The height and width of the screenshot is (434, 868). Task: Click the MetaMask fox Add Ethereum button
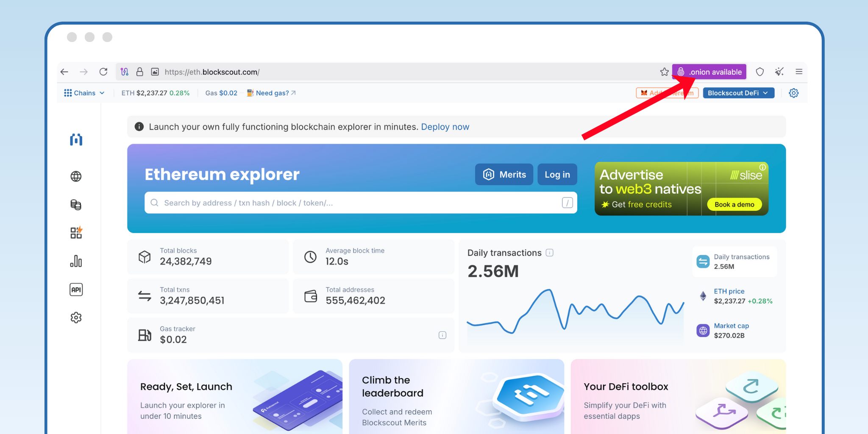[667, 93]
